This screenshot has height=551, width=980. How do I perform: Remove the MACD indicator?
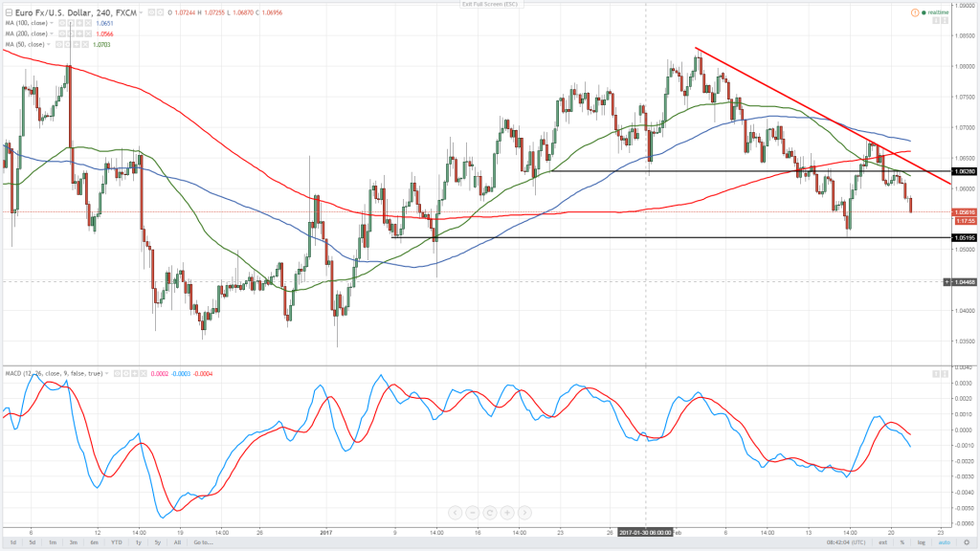click(x=144, y=374)
